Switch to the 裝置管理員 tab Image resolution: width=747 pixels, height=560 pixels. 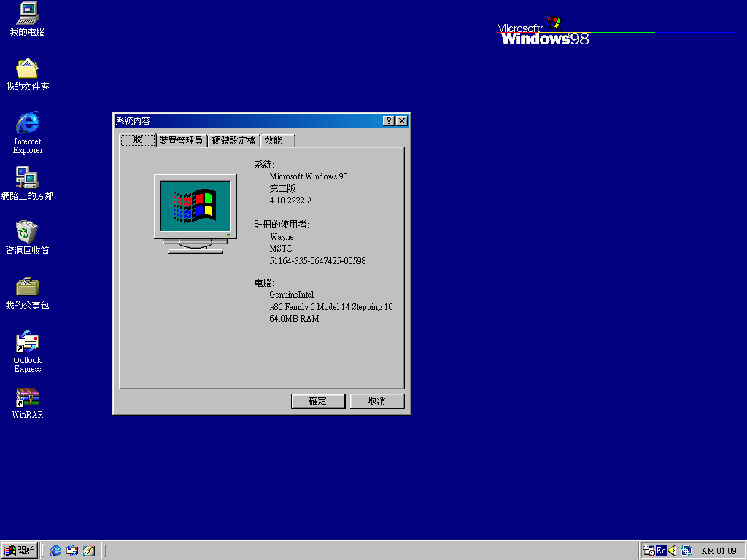point(182,141)
